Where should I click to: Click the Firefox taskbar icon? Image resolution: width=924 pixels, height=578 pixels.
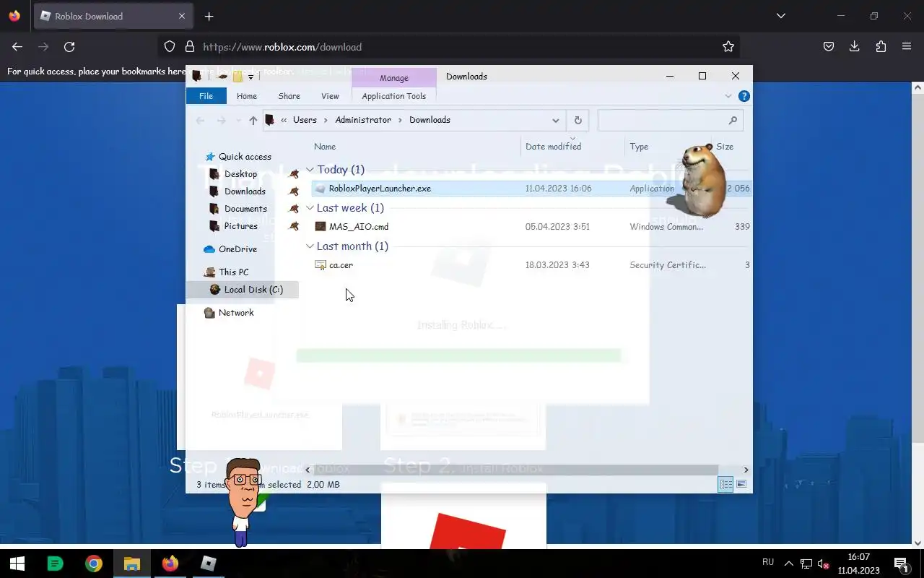[170, 564]
